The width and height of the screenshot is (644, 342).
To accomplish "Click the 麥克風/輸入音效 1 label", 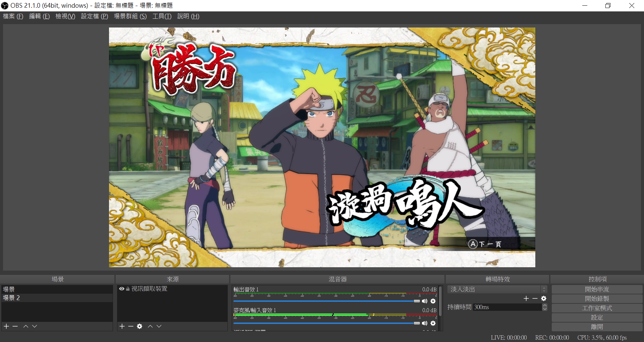I will (x=255, y=310).
